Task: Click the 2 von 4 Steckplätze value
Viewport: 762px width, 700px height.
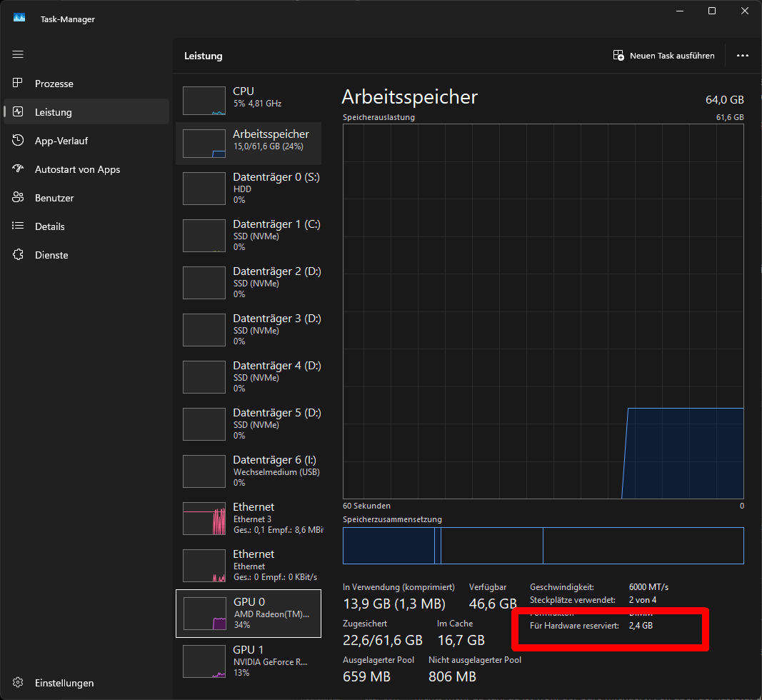Action: click(643, 600)
